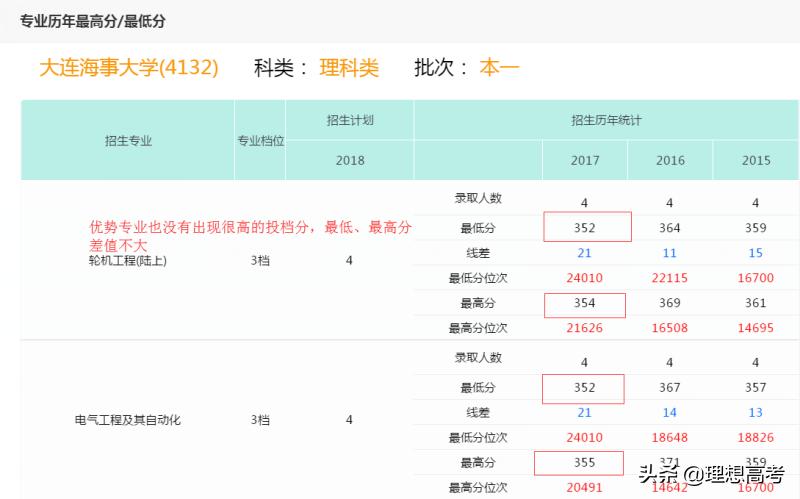
Task: Click 2017 最低分 352 for 轮机工程(陆上)
Action: tap(585, 228)
